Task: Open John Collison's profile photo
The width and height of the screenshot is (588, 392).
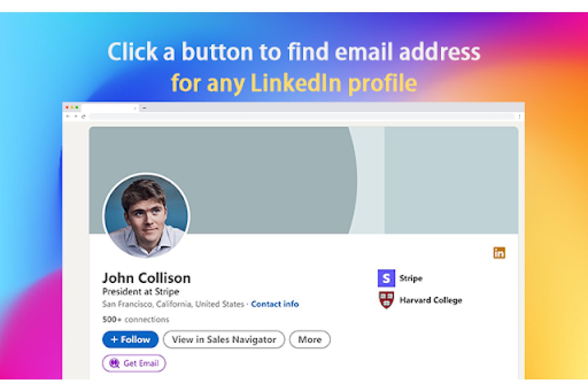Action: tap(146, 215)
